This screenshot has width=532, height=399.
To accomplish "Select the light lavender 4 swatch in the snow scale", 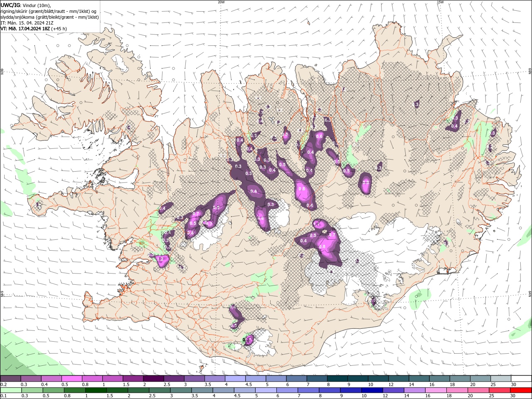I will 235,379.
